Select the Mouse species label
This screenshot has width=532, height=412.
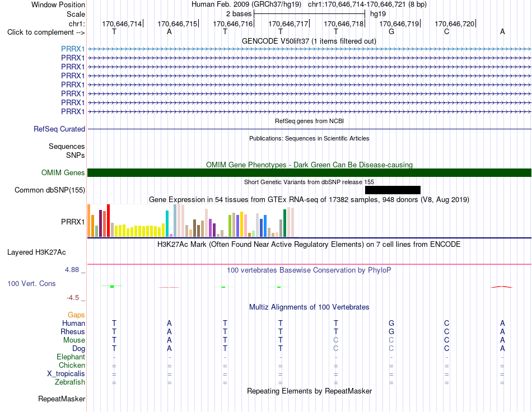[74, 340]
